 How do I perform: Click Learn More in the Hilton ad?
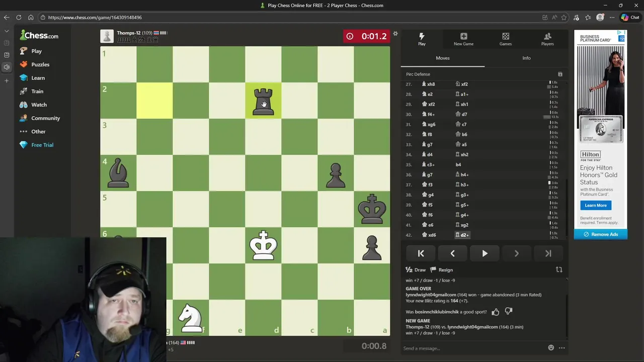click(596, 205)
